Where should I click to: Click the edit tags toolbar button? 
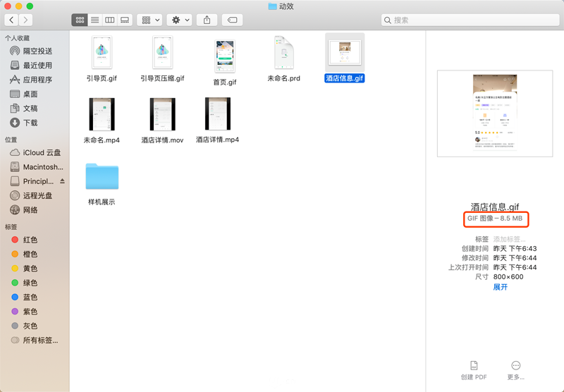[233, 20]
